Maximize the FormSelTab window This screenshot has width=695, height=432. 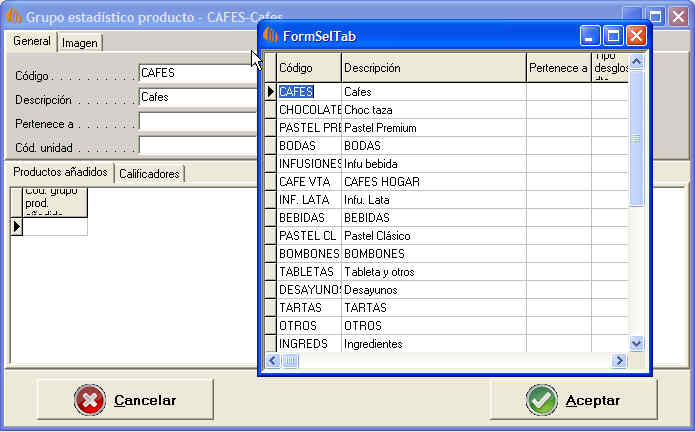click(x=613, y=36)
